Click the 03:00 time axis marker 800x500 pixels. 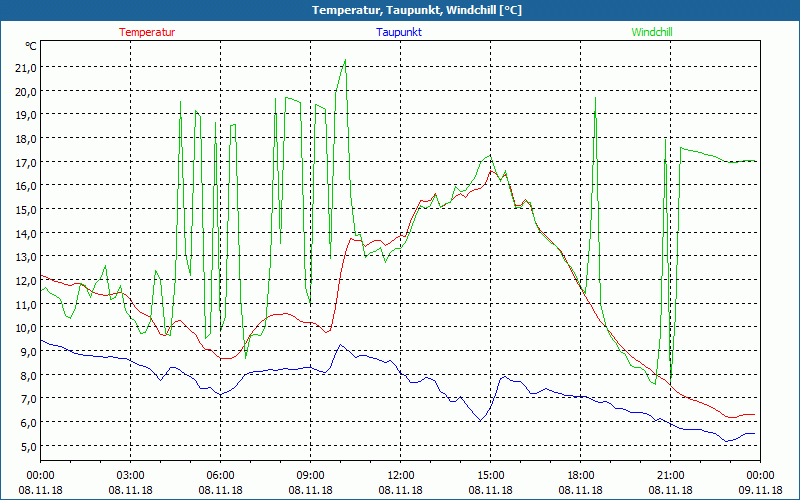(x=131, y=475)
